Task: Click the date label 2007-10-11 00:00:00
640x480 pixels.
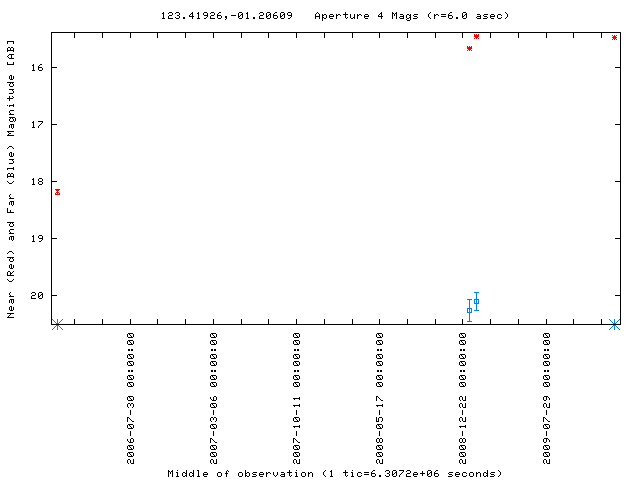Action: coord(297,398)
